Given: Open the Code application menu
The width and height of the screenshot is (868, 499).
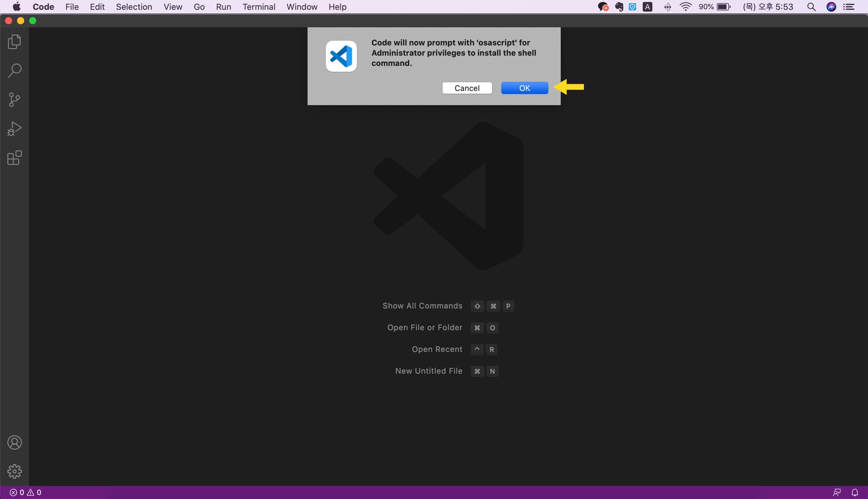Looking at the screenshot, I should [43, 7].
